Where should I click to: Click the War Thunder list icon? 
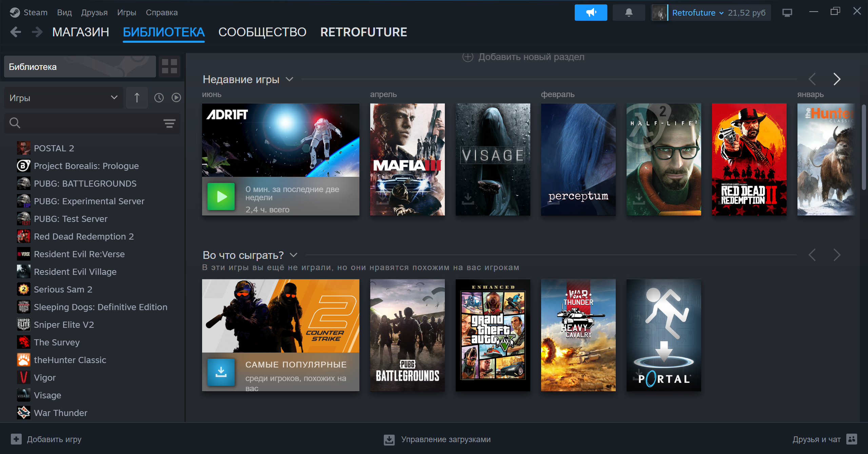coord(24,413)
